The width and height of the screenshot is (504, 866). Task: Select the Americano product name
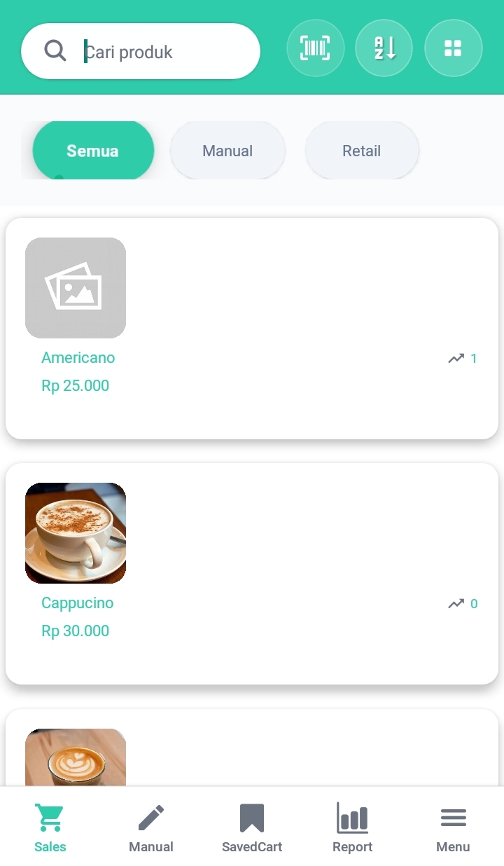pos(78,358)
